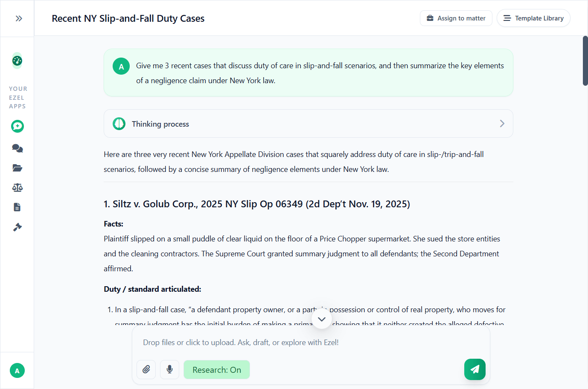Open the Template Library menu
Viewport: 588px width, 389px height.
[533, 18]
